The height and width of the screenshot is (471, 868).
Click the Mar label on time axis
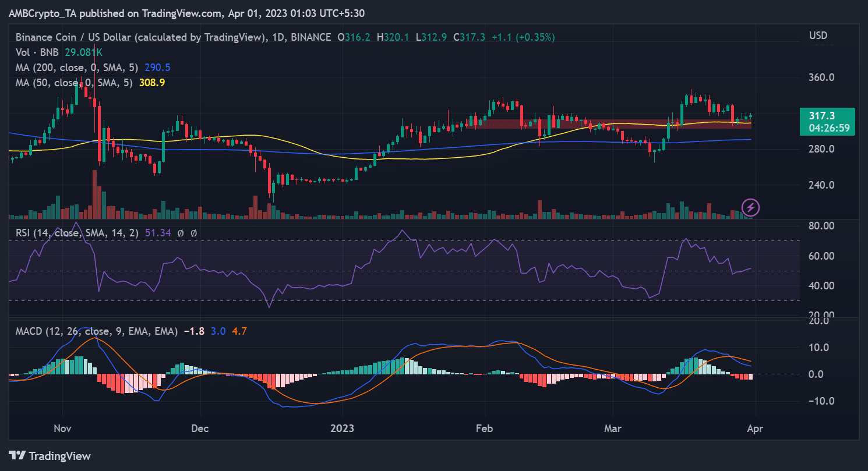tap(613, 428)
